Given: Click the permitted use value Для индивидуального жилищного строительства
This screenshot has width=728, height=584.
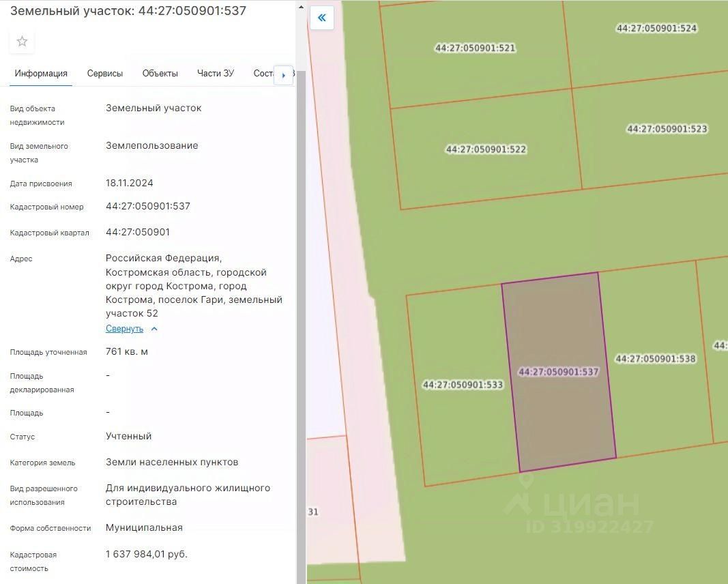Looking at the screenshot, I should point(188,495).
